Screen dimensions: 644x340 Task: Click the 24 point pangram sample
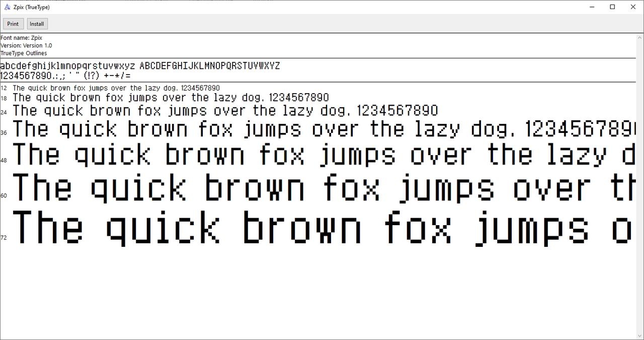coord(225,111)
